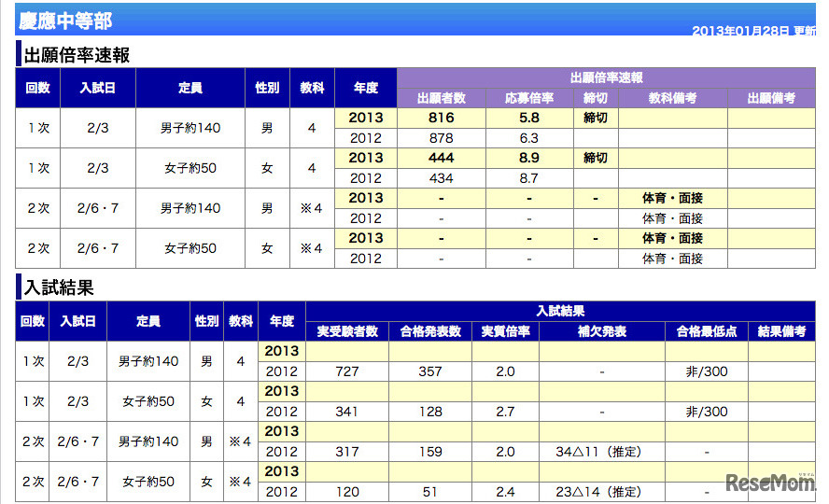The image size is (829, 504).
Task: Click the 出願備考 column header
Action: [x=771, y=98]
